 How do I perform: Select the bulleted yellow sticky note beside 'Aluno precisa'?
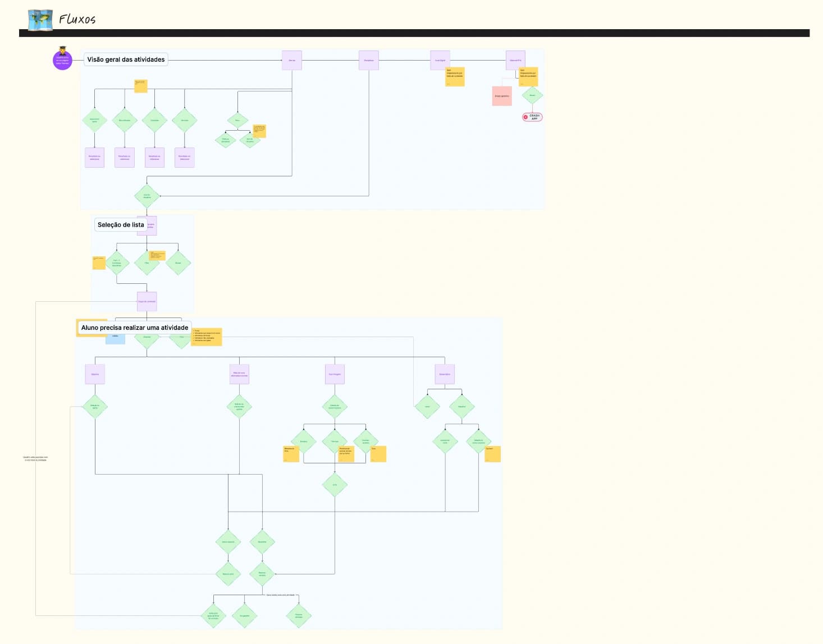click(x=207, y=337)
